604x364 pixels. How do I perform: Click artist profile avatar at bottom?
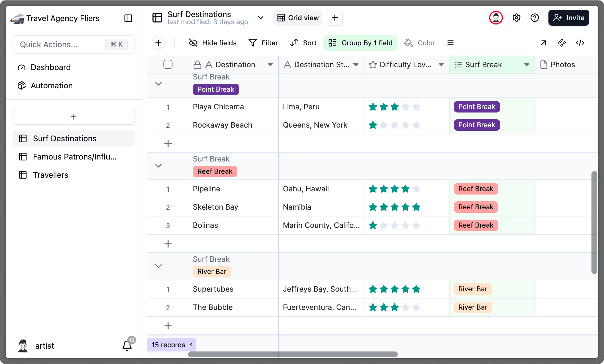coord(23,345)
